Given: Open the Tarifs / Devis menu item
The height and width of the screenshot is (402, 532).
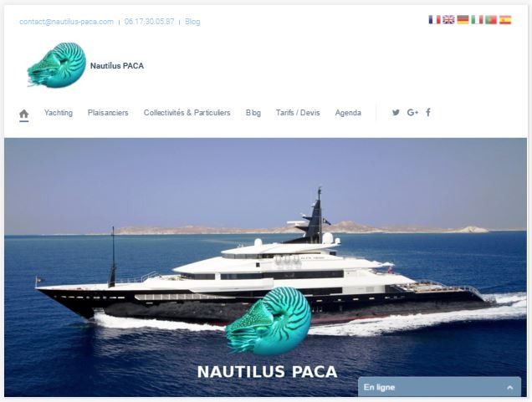Looking at the screenshot, I should [x=298, y=113].
